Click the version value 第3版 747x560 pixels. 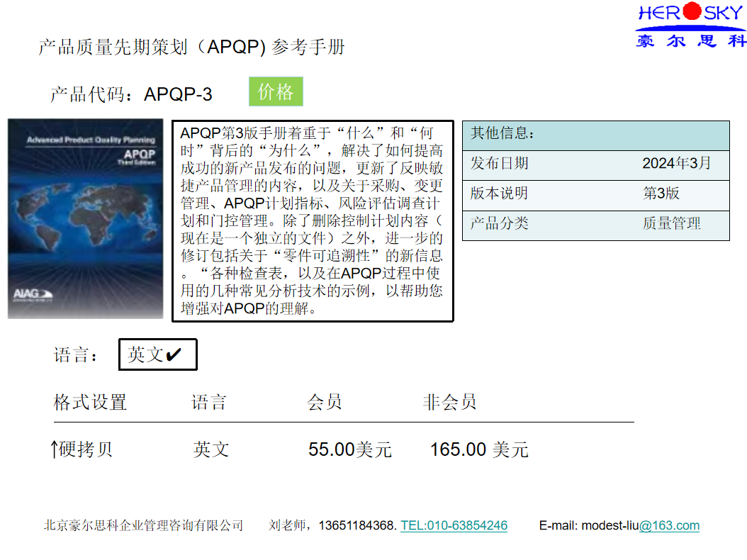click(x=661, y=193)
